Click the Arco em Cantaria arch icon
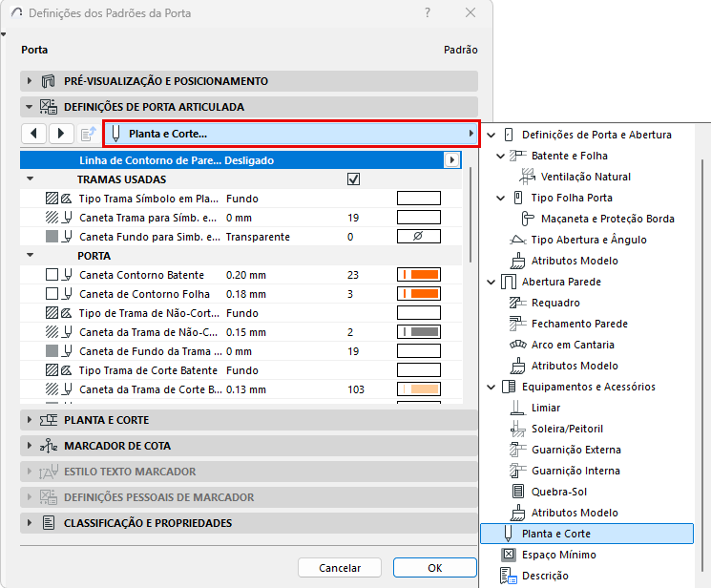 pyautogui.click(x=518, y=345)
